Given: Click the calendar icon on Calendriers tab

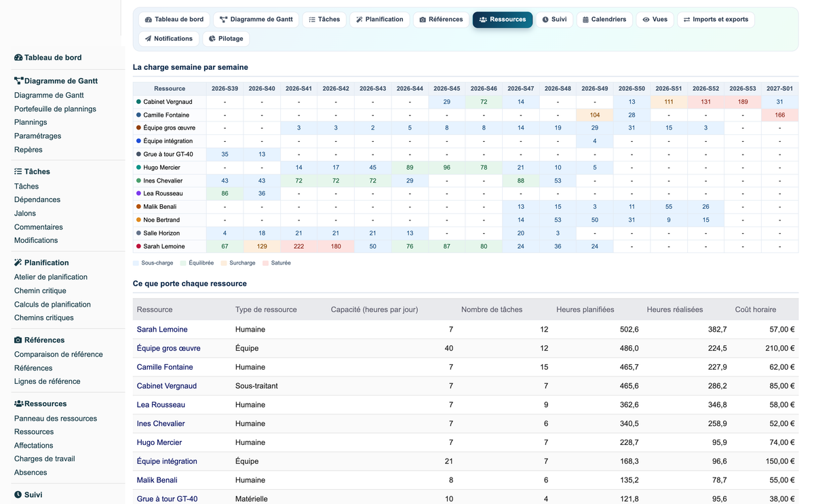Looking at the screenshot, I should pos(586,20).
